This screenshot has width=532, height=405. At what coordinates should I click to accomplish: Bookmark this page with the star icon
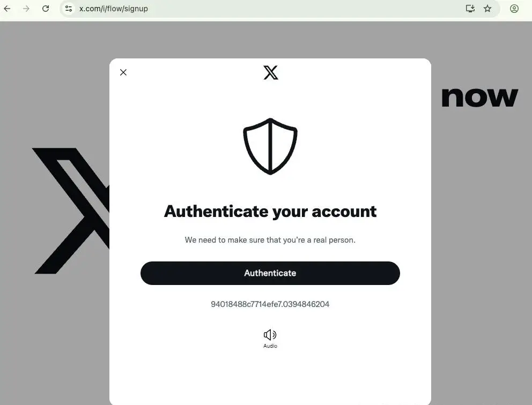coord(487,9)
